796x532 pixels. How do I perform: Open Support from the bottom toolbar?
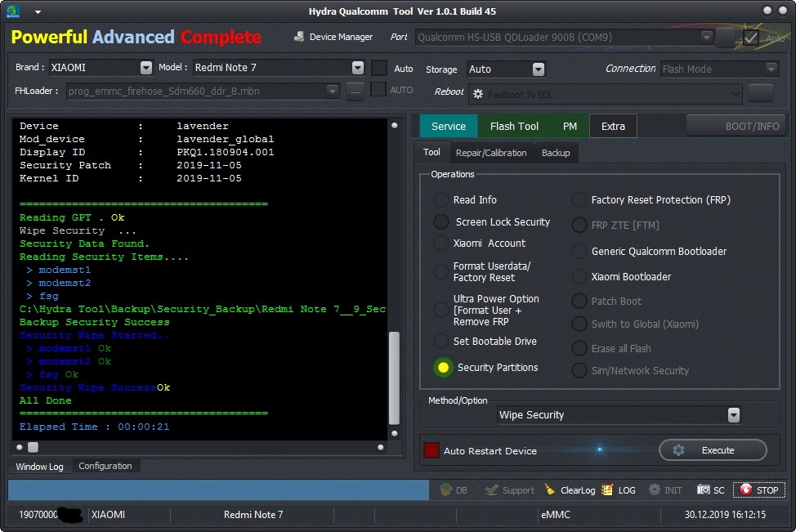[510, 490]
